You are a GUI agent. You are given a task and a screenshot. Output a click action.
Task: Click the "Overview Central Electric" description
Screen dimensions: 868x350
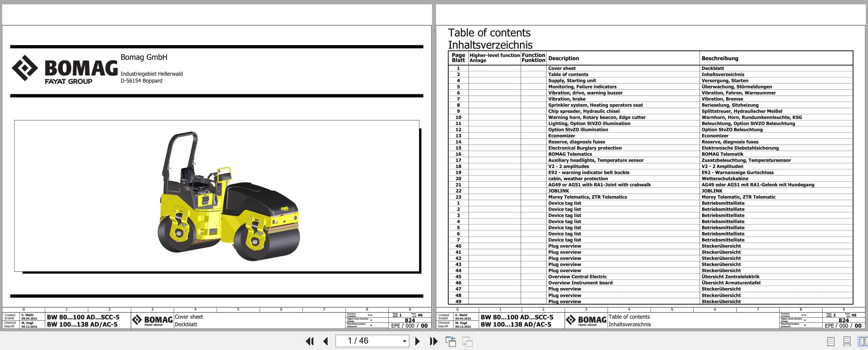[577, 276]
